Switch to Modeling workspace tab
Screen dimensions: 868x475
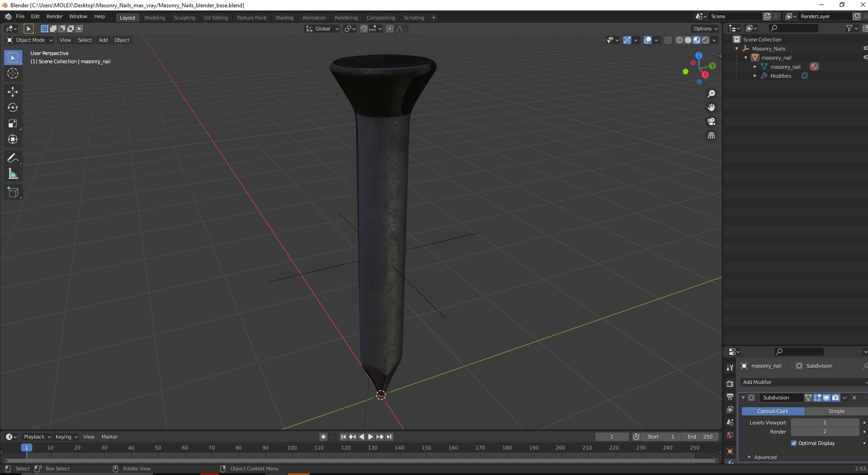tap(154, 18)
